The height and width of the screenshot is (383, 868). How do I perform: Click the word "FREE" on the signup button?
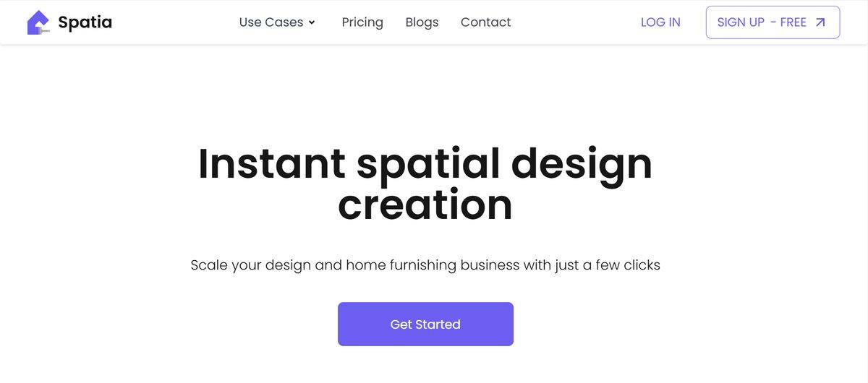click(793, 22)
